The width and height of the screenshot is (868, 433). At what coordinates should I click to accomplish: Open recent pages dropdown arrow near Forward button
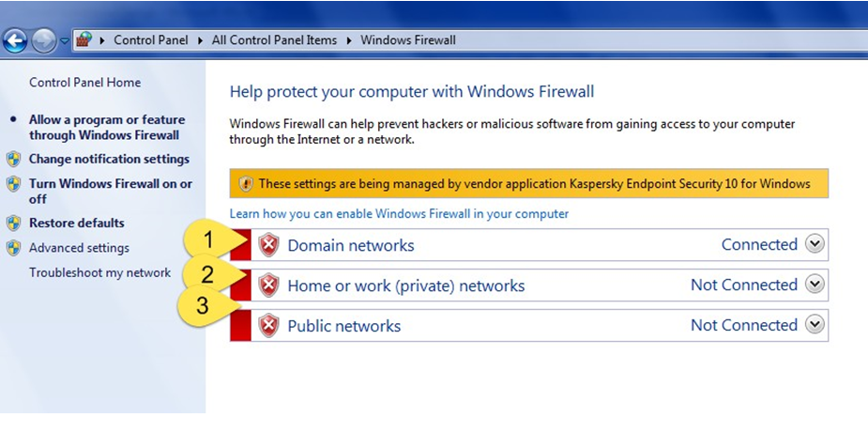[64, 41]
